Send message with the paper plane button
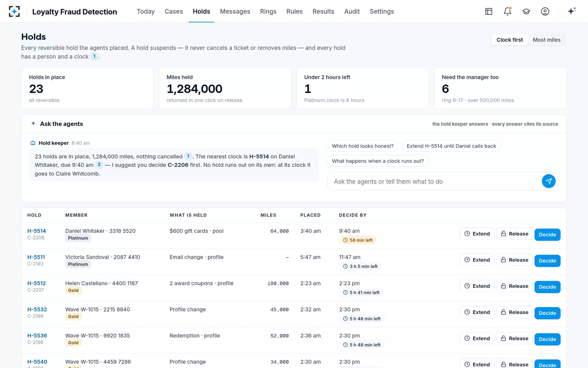 point(548,181)
